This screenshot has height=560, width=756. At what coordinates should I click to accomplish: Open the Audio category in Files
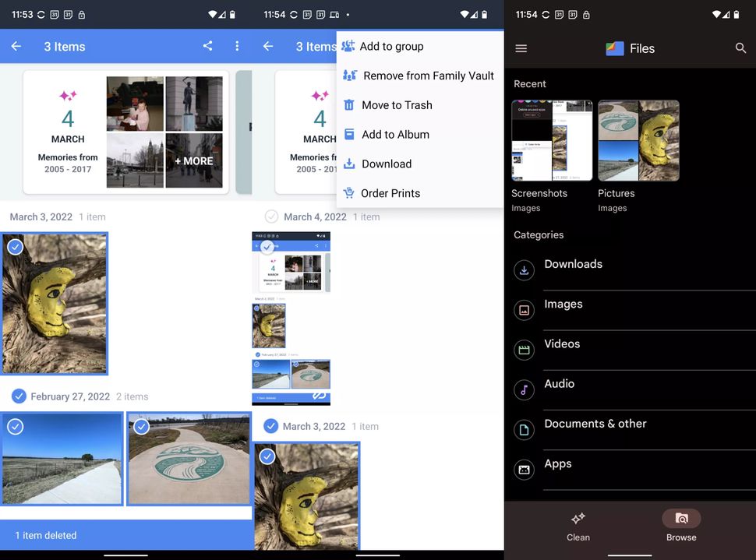click(x=560, y=383)
